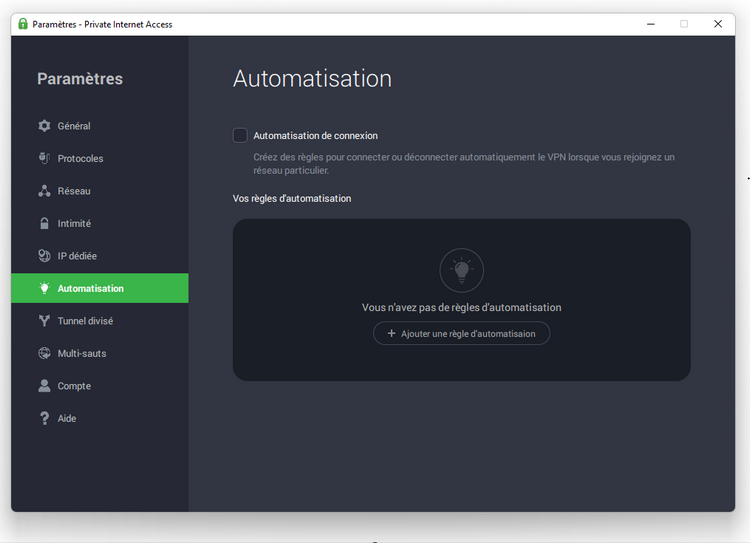
Task: Enable Automatisation de connexion checkbox
Action: coord(240,135)
